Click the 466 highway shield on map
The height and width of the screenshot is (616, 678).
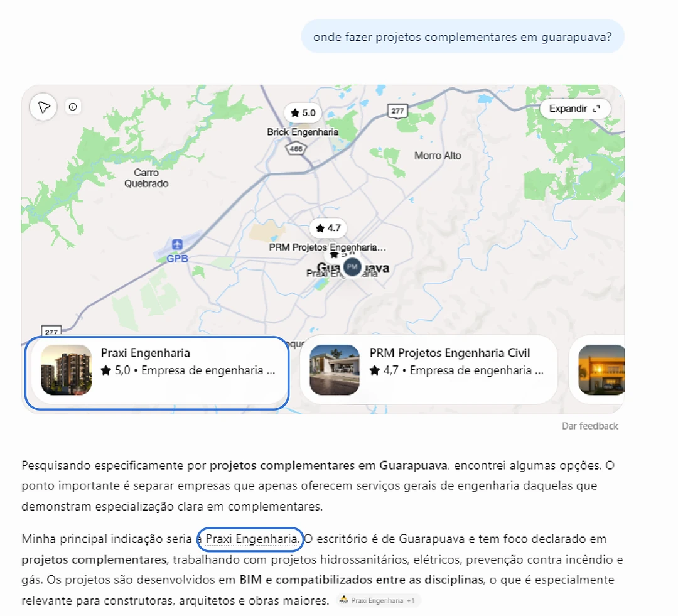[296, 149]
